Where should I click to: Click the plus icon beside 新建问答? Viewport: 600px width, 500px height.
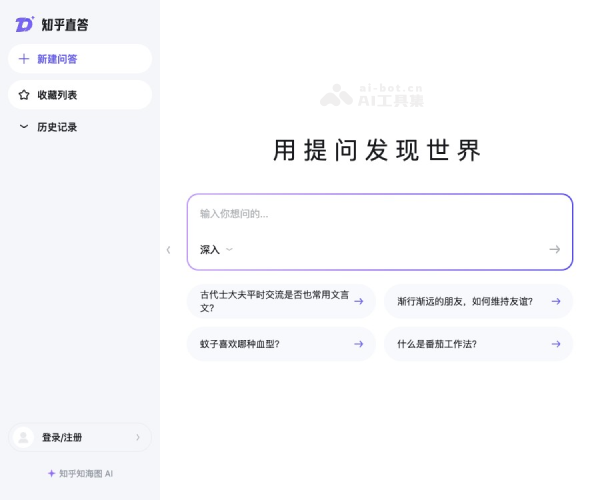tap(24, 59)
